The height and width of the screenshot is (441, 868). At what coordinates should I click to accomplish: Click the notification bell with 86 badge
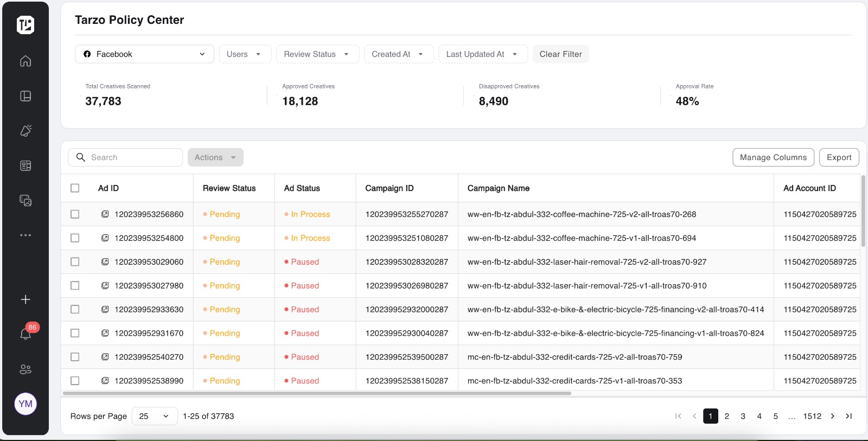click(x=25, y=334)
